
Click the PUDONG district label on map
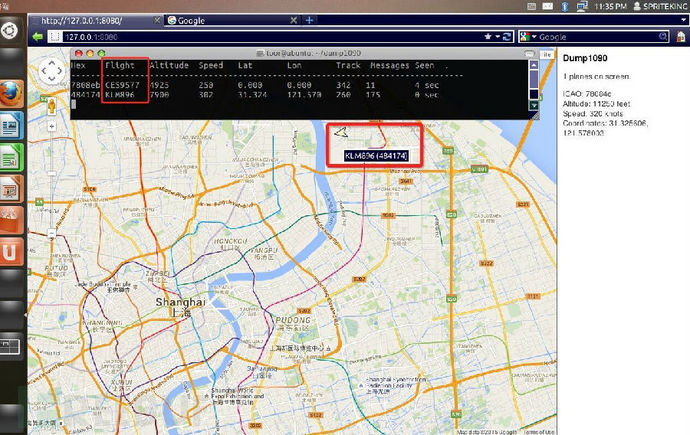tap(293, 320)
